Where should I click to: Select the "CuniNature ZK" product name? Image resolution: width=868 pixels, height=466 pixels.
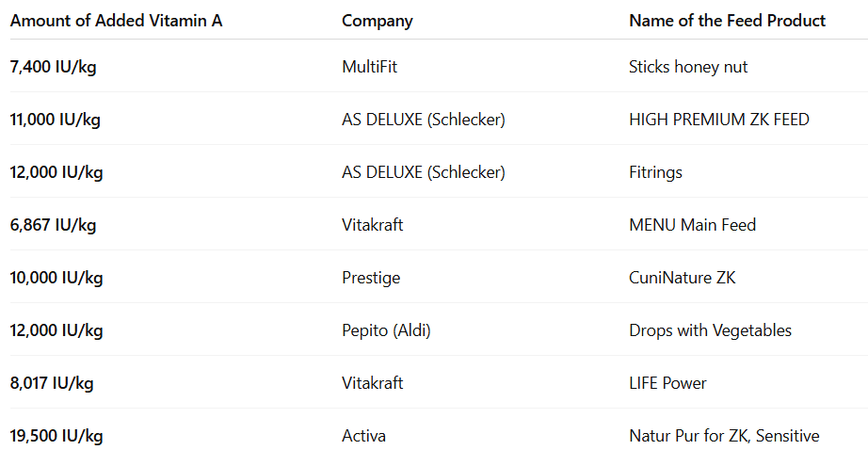pyautogui.click(x=682, y=278)
